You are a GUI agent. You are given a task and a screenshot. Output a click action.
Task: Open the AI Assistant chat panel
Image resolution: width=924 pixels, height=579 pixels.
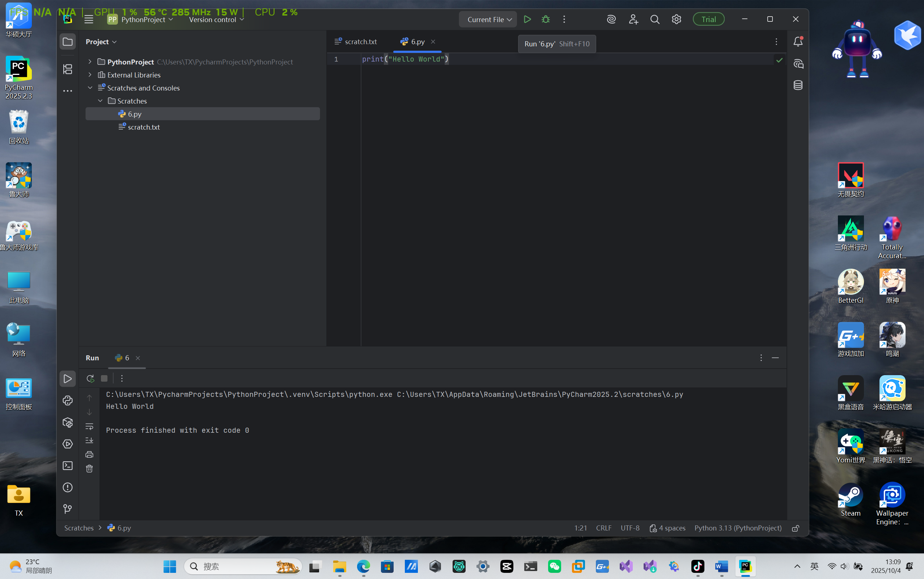tap(798, 64)
